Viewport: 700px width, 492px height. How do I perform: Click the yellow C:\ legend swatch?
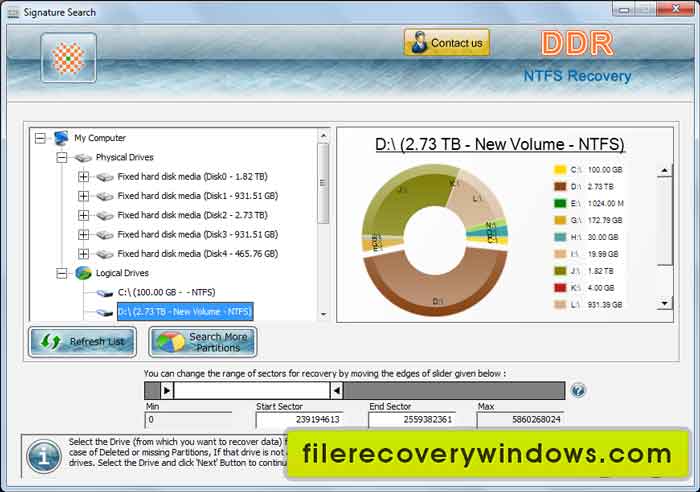coord(560,170)
